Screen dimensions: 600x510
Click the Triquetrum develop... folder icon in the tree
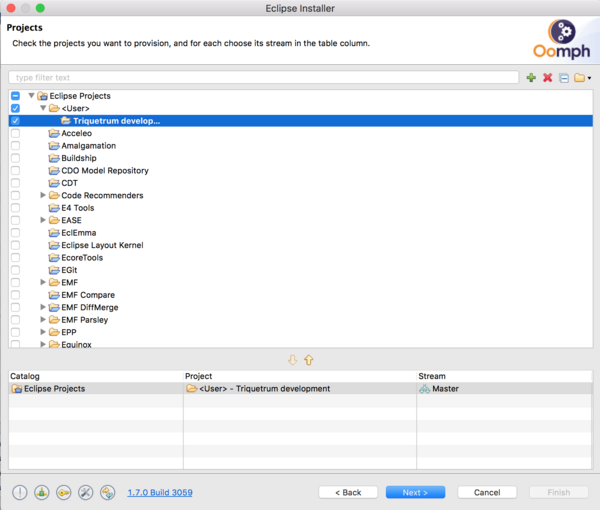point(66,121)
